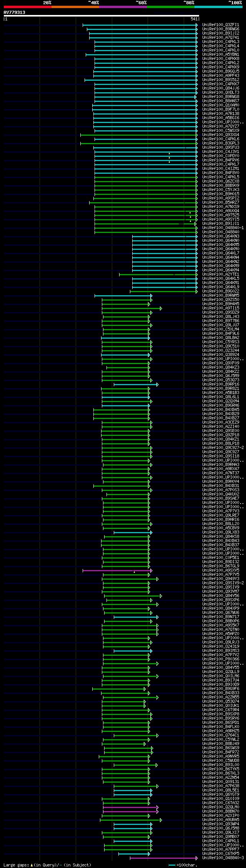
Task: Select the UniRef100_A2ZN55 label
Action: 221,697
